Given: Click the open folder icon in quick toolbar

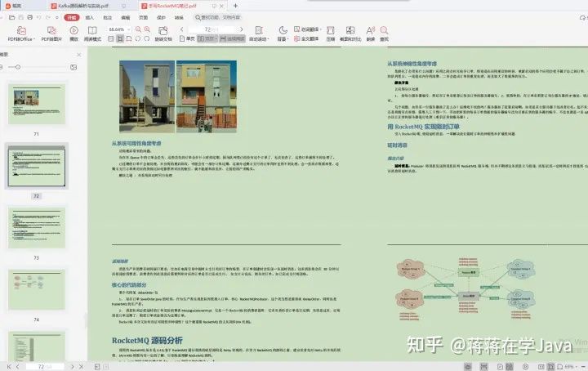Looking at the screenshot, I should click(12, 17).
